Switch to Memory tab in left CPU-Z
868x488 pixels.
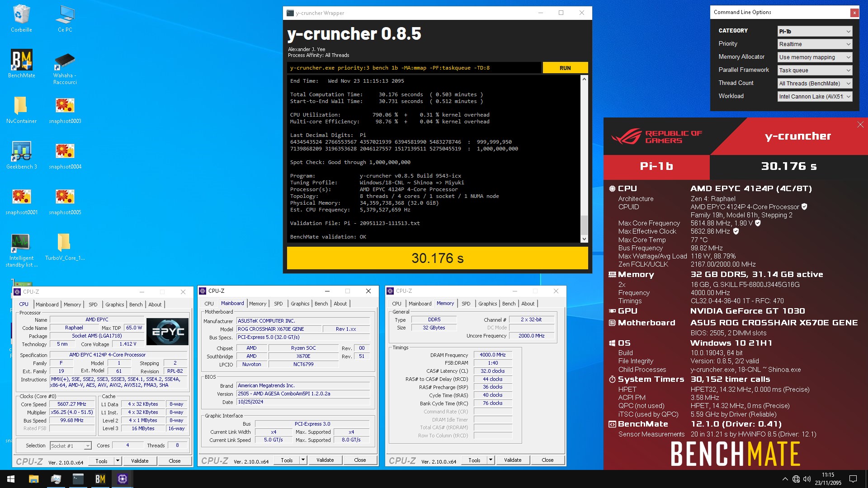pos(72,305)
